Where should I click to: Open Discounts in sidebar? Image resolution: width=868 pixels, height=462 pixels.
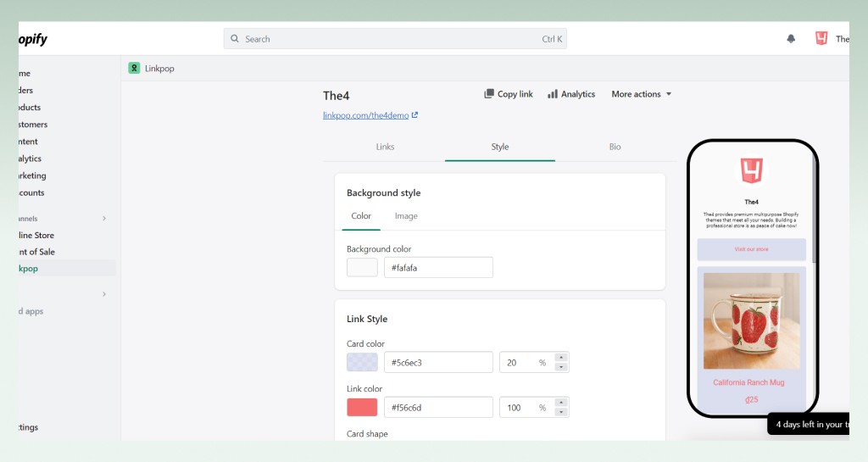pos(31,192)
